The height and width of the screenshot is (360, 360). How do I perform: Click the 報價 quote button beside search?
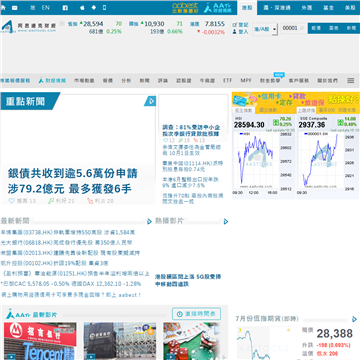coord(316,28)
